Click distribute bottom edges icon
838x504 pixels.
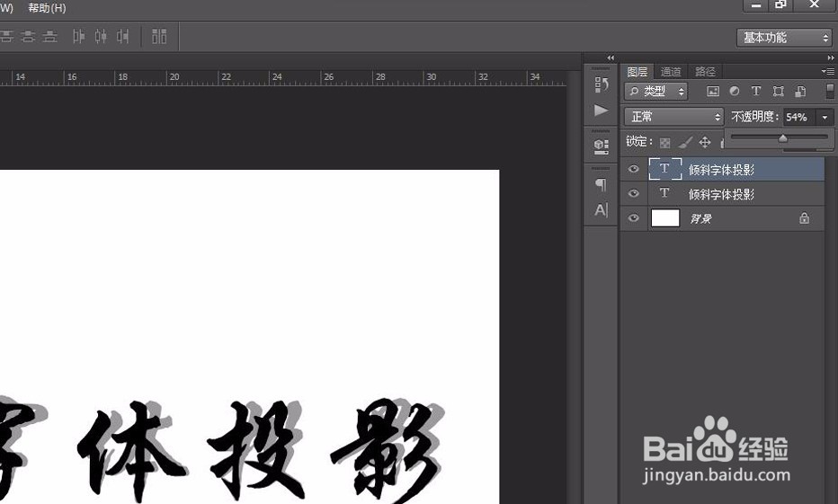click(49, 36)
